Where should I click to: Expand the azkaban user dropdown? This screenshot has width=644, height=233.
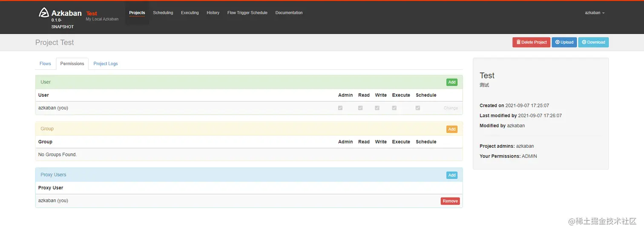595,13
